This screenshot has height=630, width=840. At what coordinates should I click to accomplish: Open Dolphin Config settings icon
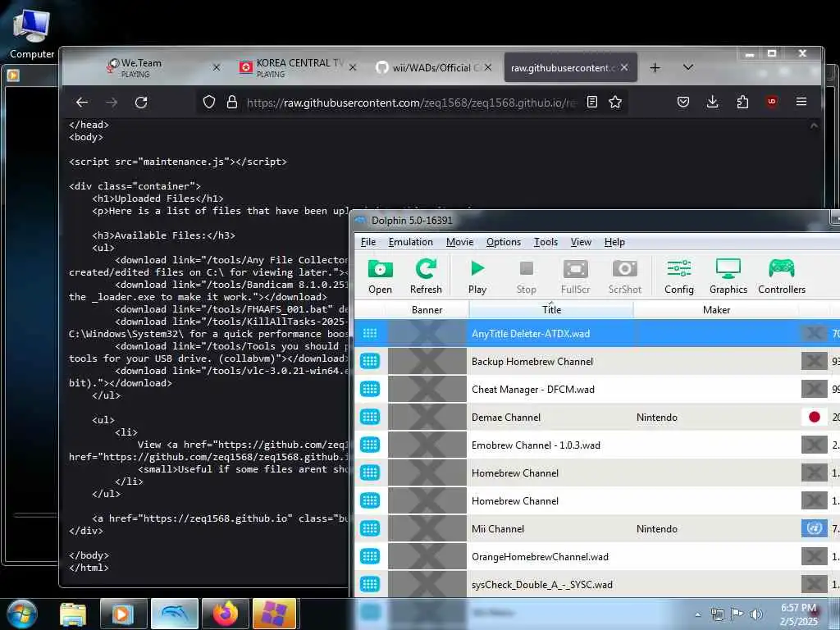coord(678,276)
